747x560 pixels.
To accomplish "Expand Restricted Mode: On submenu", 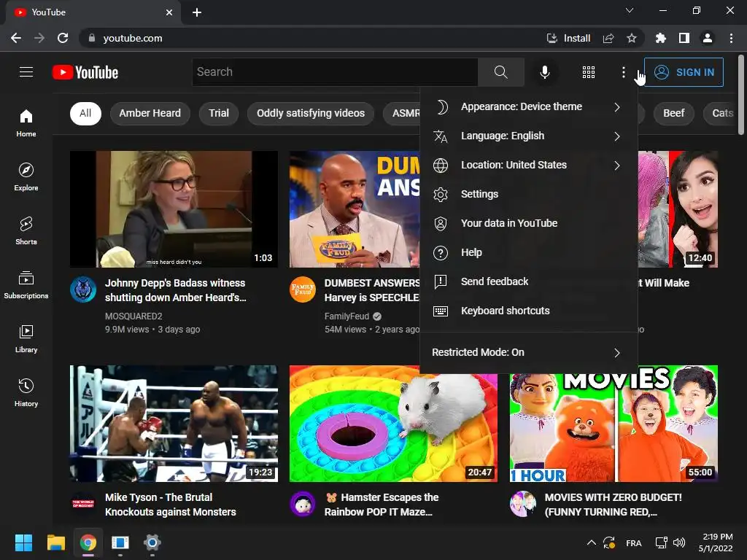I will (x=529, y=352).
